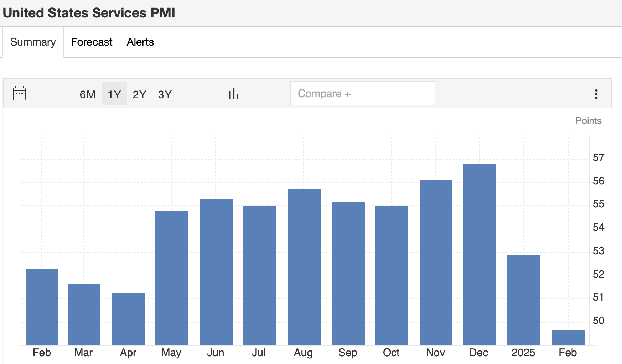Select the 2025 January bar
This screenshot has height=364, width=622.
523,300
